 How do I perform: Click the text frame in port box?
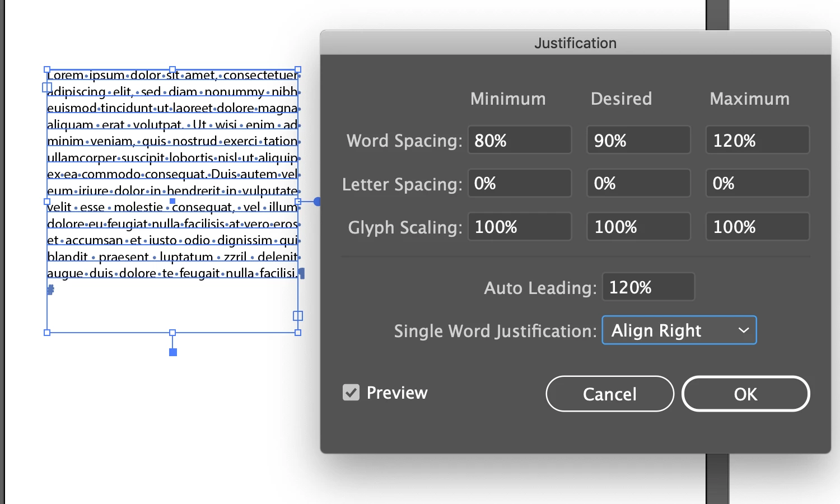click(x=47, y=87)
